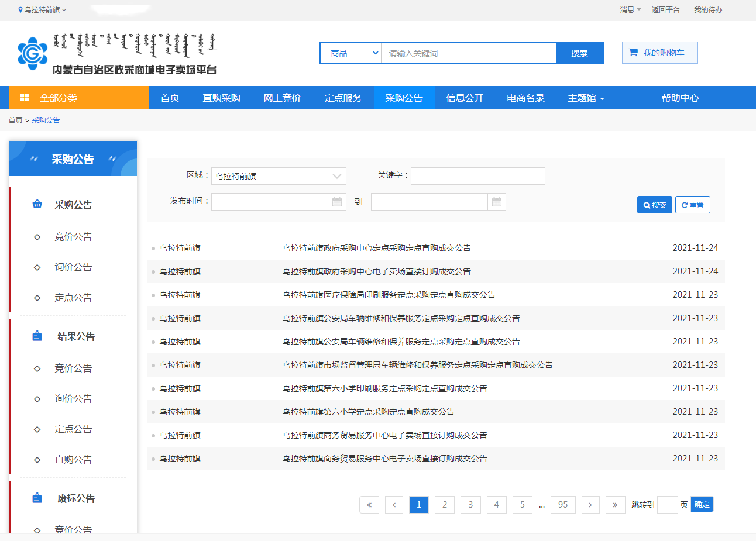
Task: Open the 帮助中心 nav tab
Action: tap(681, 98)
